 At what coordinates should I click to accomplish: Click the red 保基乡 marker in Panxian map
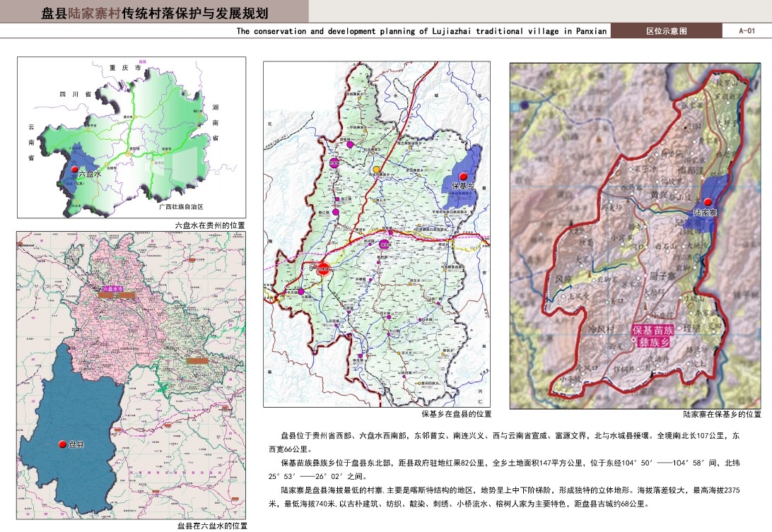click(x=463, y=176)
